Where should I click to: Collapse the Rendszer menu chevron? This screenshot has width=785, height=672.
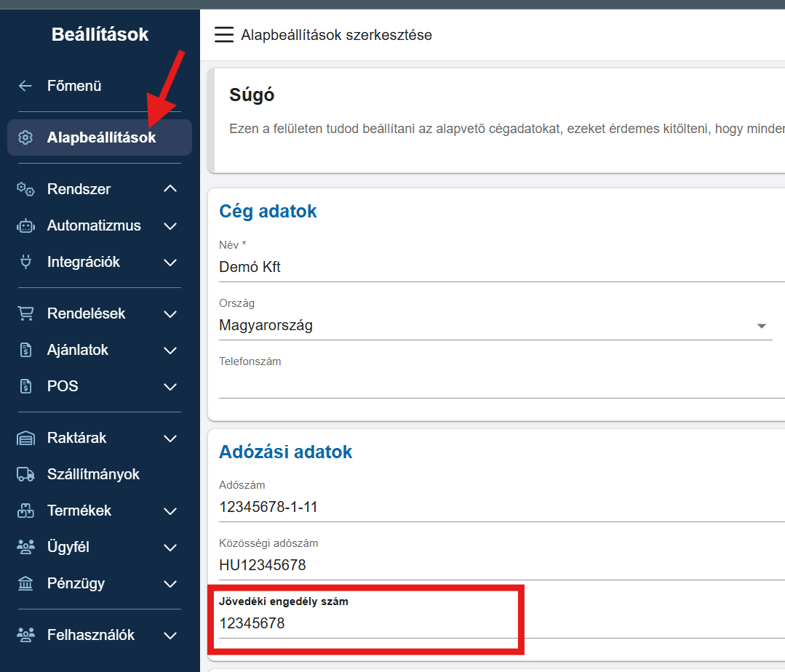click(170, 189)
